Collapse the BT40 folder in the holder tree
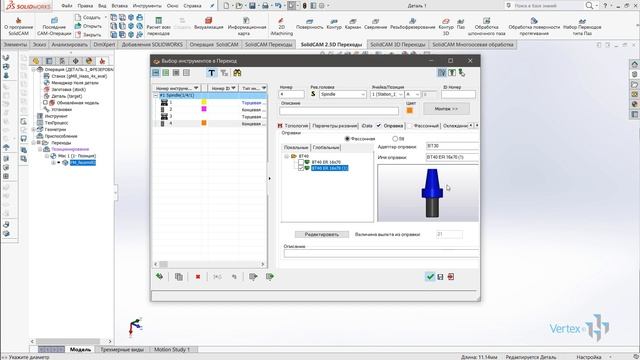 (286, 156)
